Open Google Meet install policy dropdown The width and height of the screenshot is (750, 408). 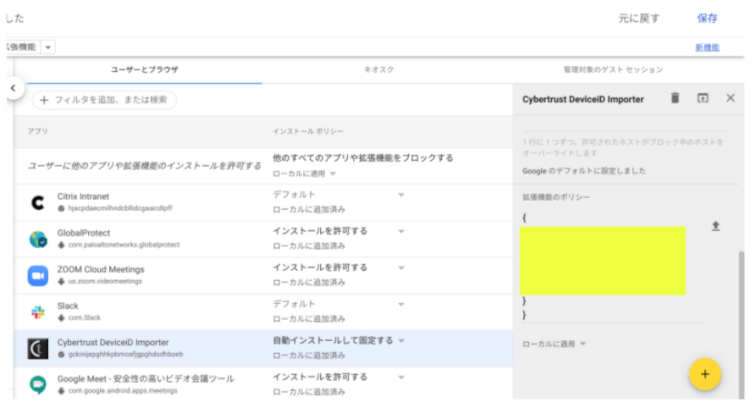point(401,377)
